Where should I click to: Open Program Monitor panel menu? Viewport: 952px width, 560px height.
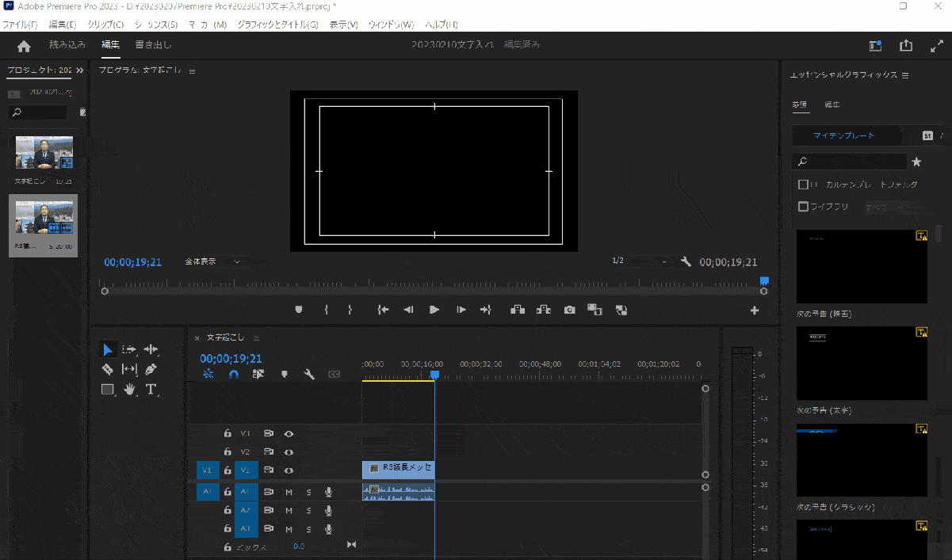pyautogui.click(x=192, y=70)
